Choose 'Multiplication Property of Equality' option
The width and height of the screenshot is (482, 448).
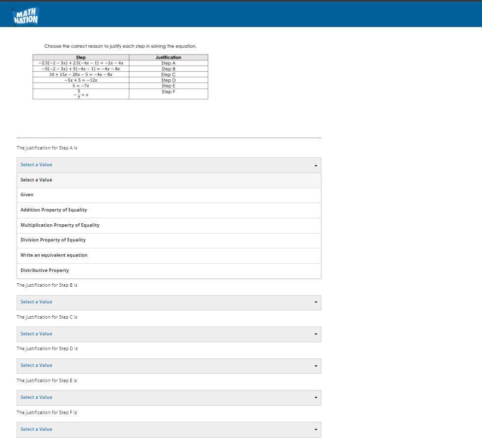(169, 226)
